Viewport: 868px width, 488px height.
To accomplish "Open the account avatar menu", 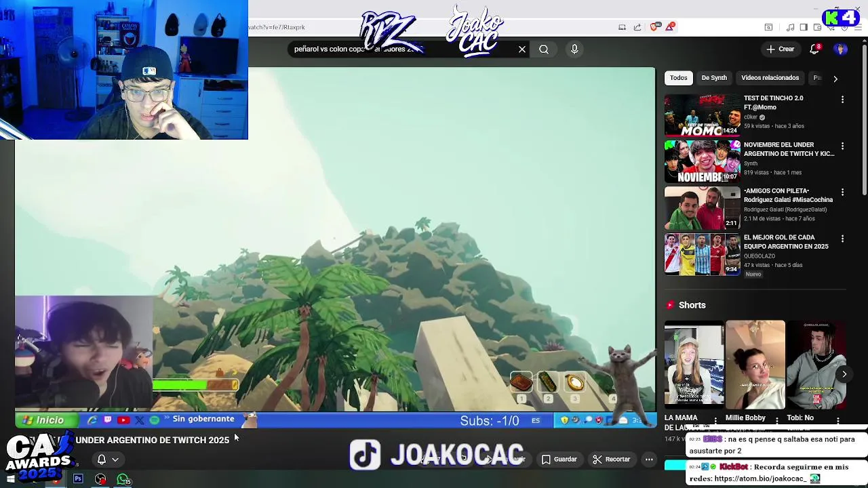I will click(841, 49).
